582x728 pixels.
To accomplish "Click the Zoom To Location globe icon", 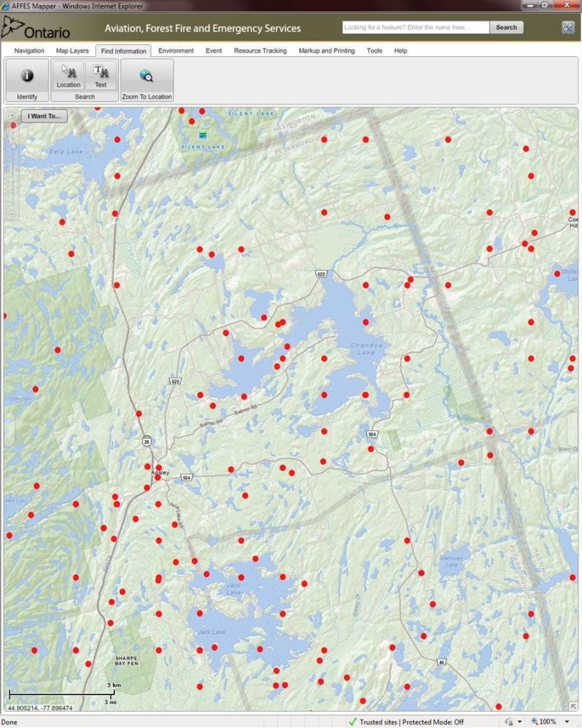I will (146, 75).
